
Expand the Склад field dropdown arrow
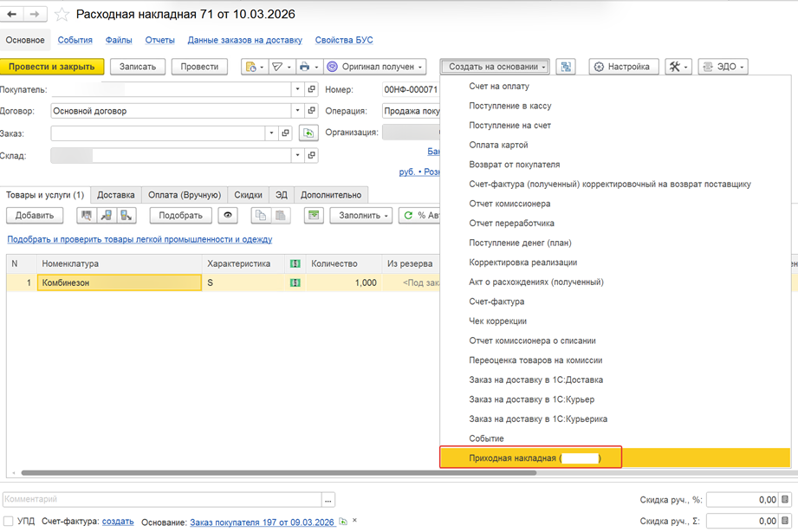[298, 156]
